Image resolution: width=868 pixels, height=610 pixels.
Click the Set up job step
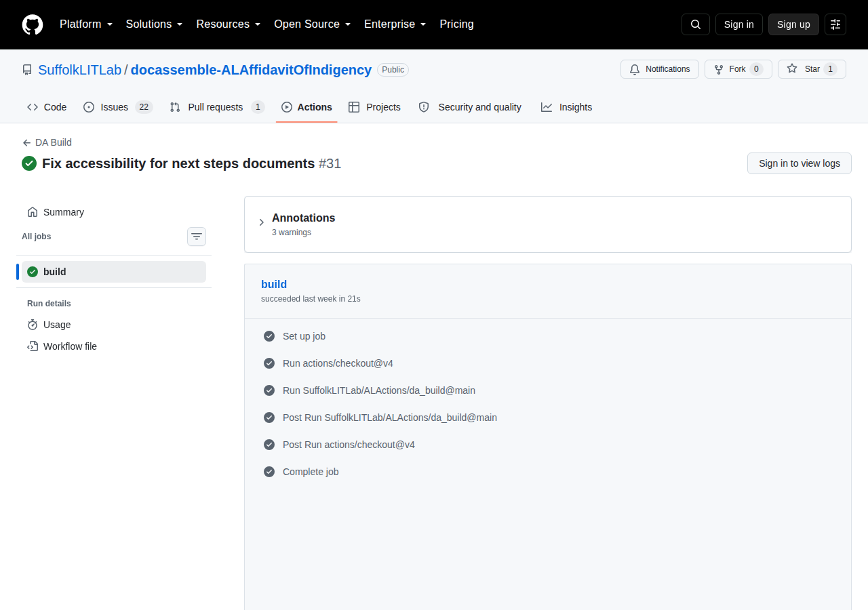(548, 336)
